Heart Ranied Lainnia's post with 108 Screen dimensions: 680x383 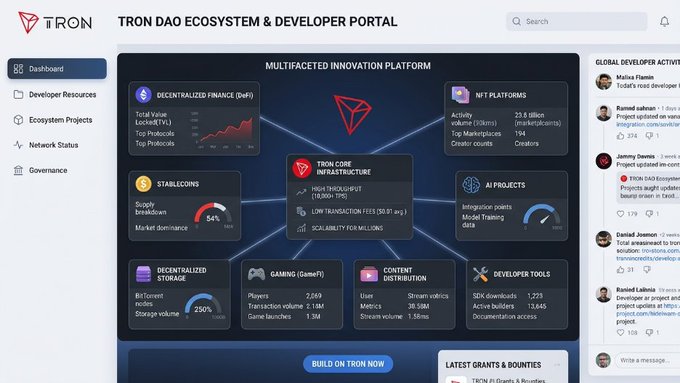click(621, 333)
